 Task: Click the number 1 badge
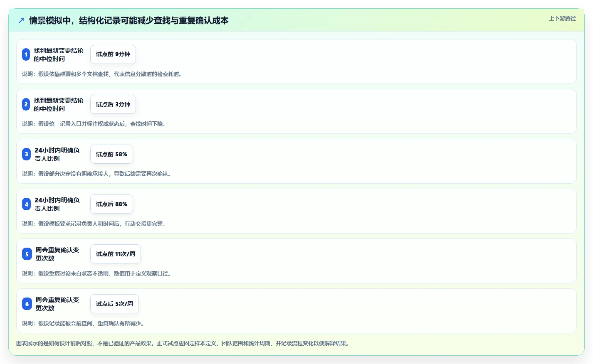(26, 54)
